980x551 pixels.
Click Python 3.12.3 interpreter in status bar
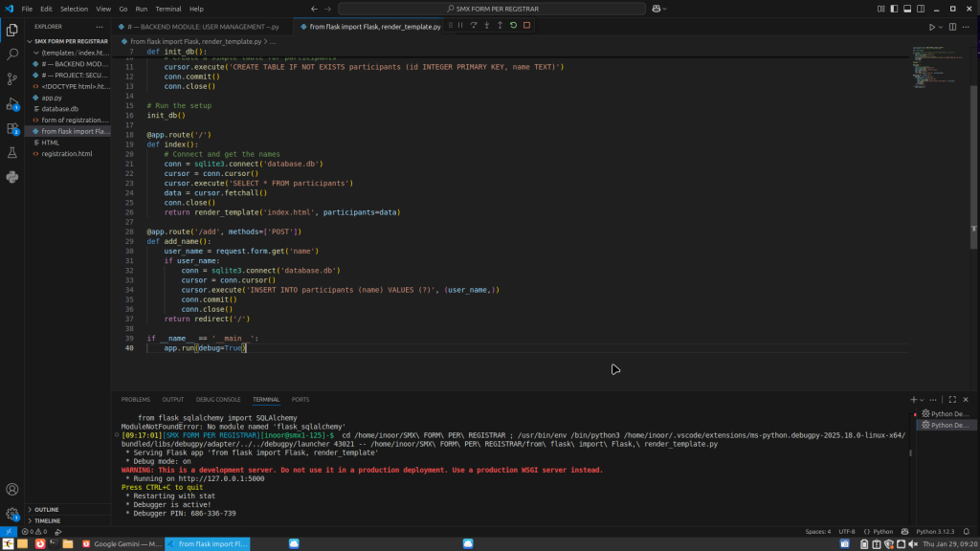tap(936, 531)
